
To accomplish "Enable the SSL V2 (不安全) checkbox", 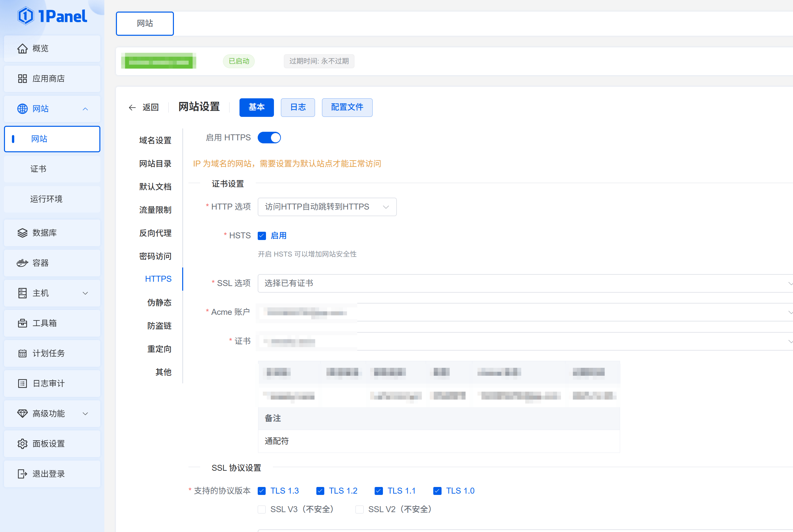I will click(x=359, y=509).
